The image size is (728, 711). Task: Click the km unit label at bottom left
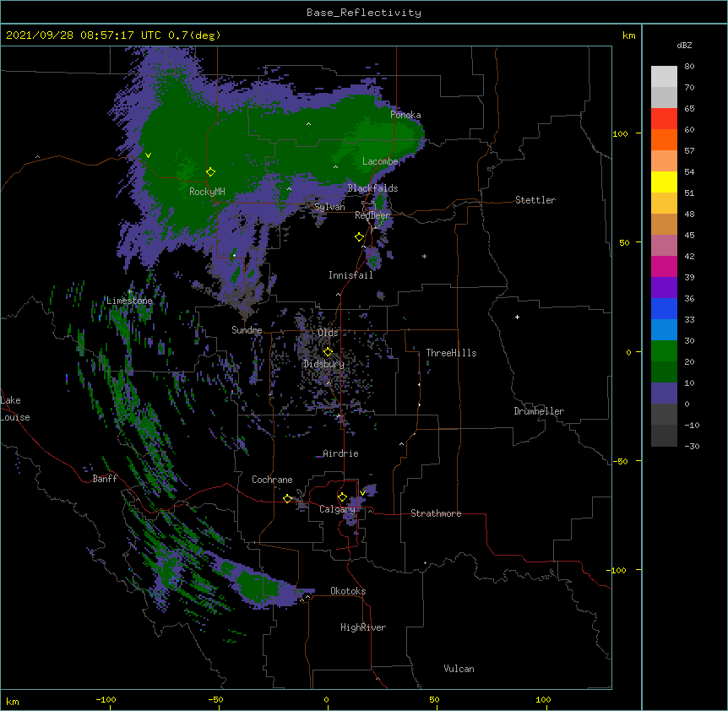13,701
